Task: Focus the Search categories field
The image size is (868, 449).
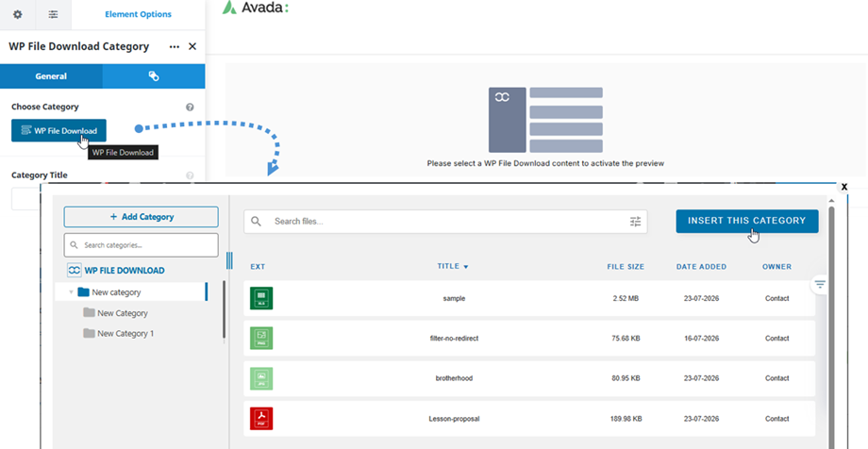Action: pos(142,244)
